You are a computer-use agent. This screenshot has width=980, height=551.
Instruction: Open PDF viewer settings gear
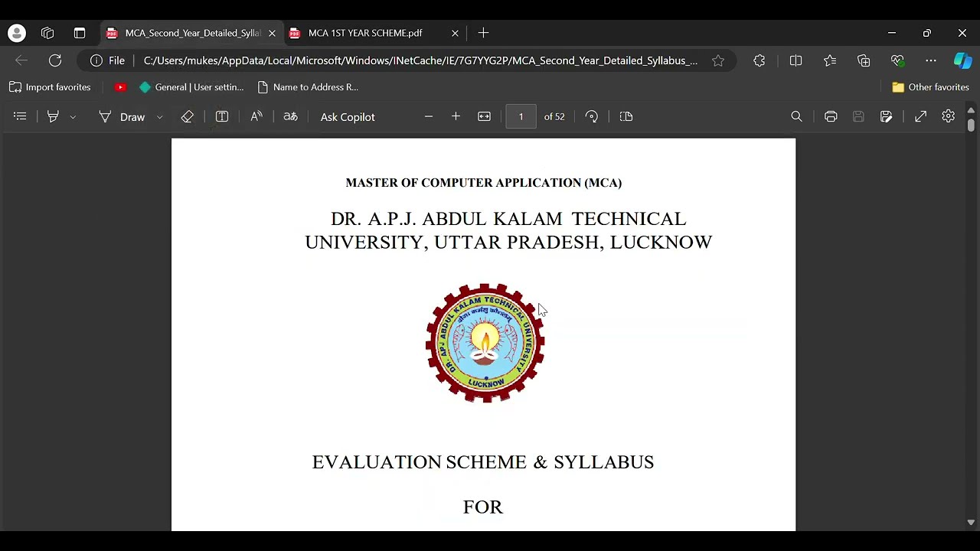tap(948, 116)
